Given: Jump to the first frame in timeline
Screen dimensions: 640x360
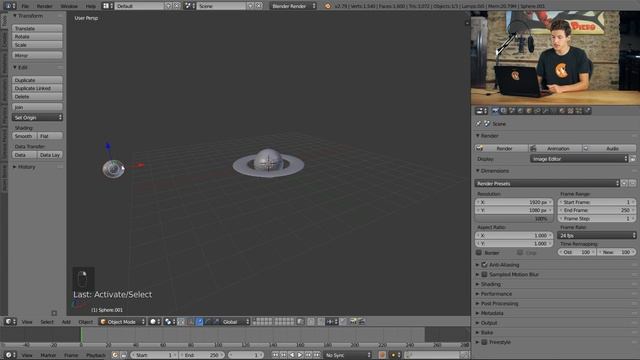Looking at the screenshot, I should point(275,355).
